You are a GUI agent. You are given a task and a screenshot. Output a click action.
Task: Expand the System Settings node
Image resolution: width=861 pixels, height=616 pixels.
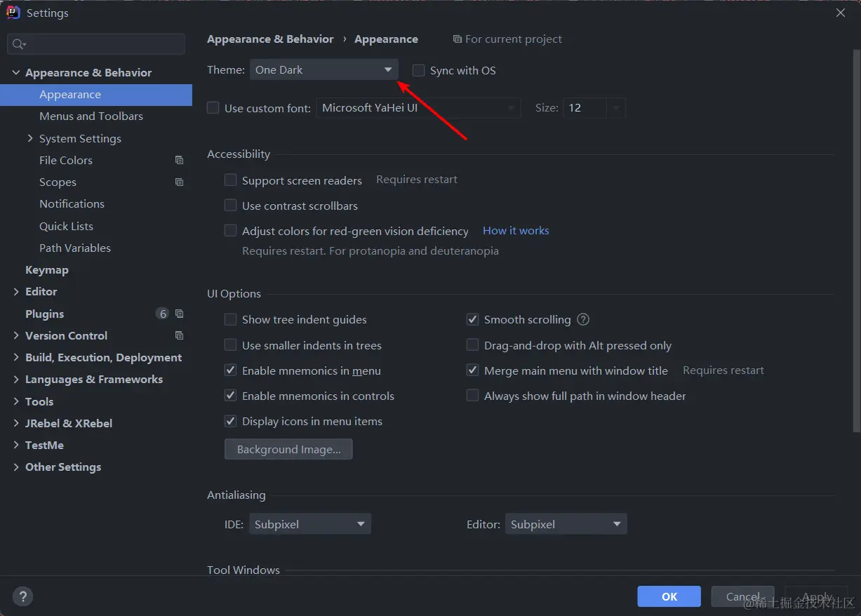[x=30, y=138]
